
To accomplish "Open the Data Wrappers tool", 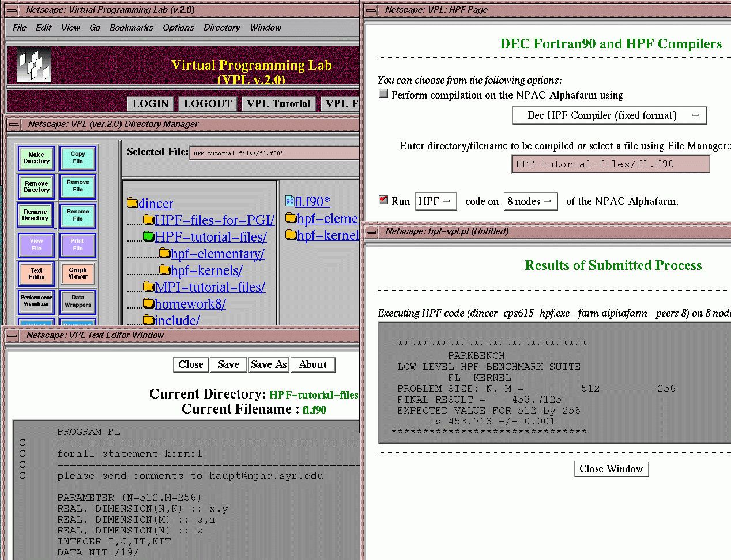I will click(77, 301).
